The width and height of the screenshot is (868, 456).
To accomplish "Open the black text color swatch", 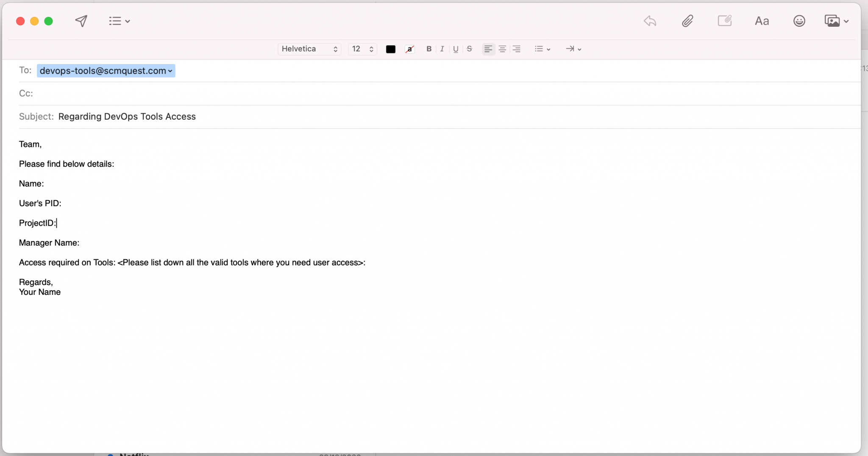I will click(390, 49).
